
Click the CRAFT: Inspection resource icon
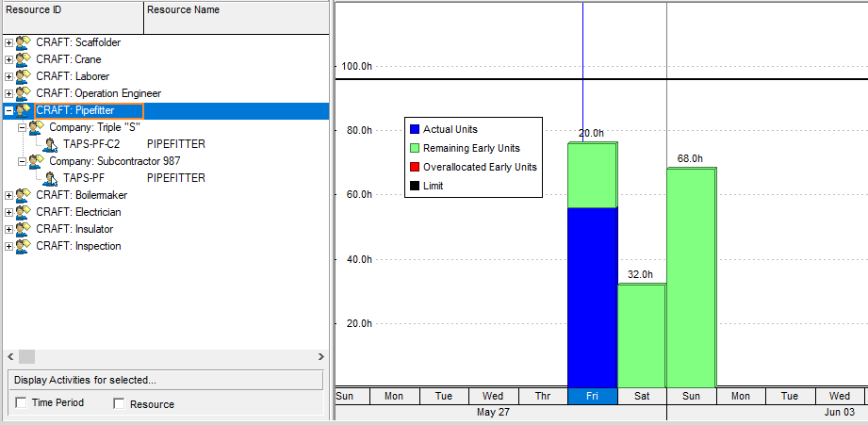click(x=24, y=246)
